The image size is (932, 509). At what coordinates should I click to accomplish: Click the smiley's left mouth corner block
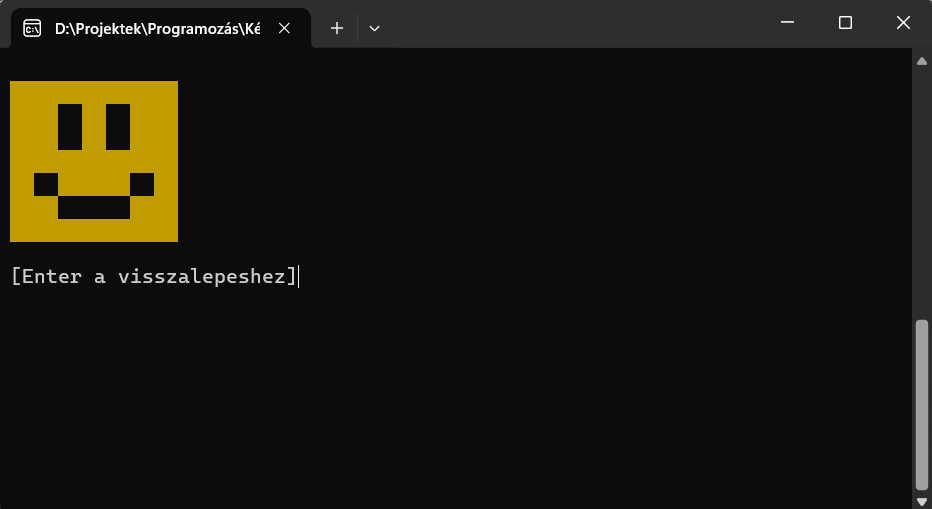[x=46, y=184]
